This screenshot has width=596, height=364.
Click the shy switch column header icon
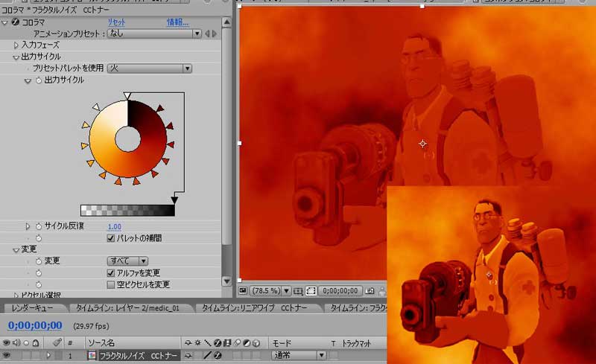click(x=188, y=343)
